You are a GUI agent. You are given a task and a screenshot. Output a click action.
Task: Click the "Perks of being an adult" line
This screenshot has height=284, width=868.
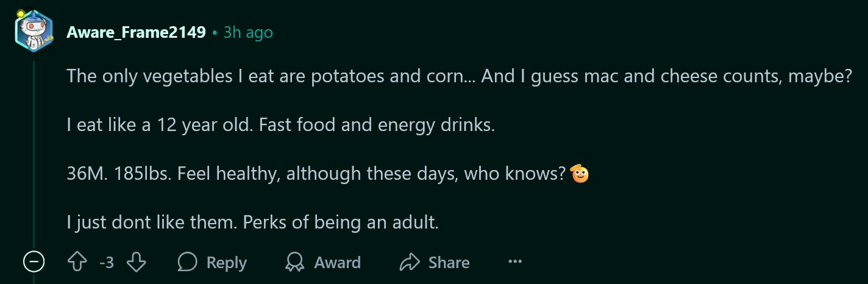point(253,222)
